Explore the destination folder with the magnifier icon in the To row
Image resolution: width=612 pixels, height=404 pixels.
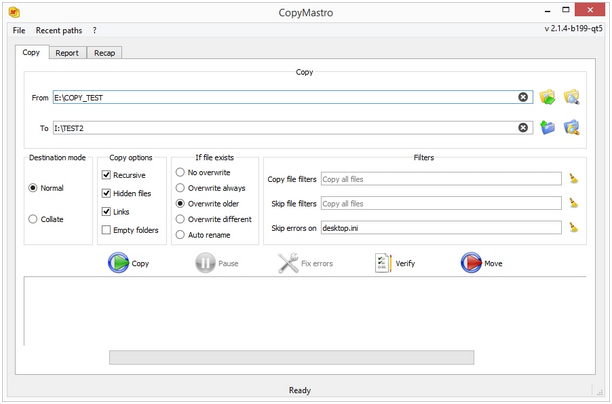[x=571, y=127]
